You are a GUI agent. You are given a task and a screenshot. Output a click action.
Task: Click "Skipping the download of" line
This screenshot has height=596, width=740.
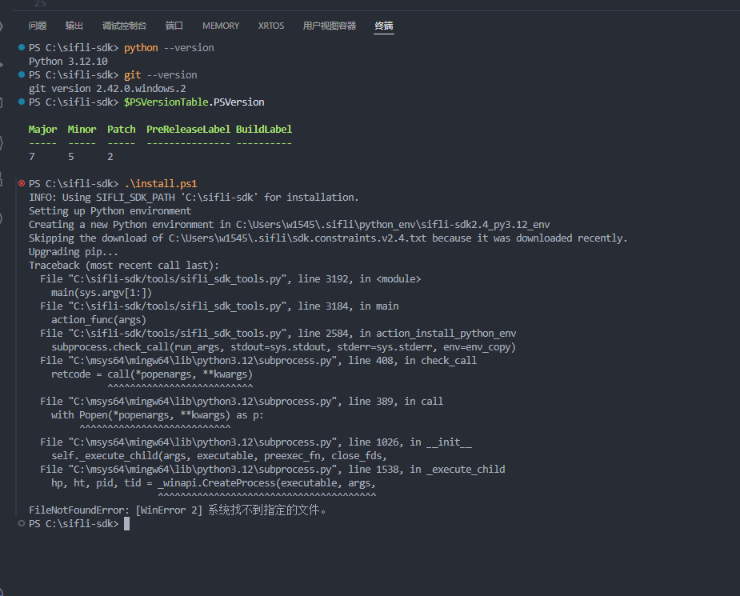(328, 238)
